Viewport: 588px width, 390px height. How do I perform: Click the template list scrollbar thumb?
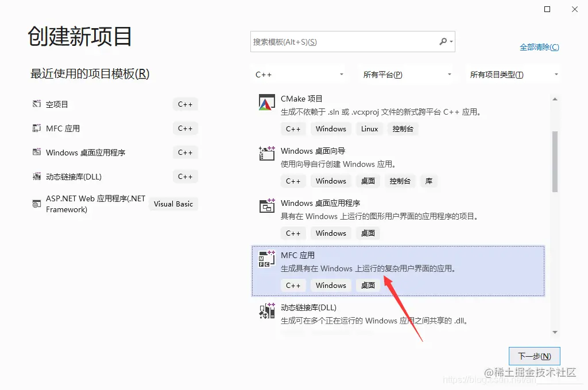point(555,162)
